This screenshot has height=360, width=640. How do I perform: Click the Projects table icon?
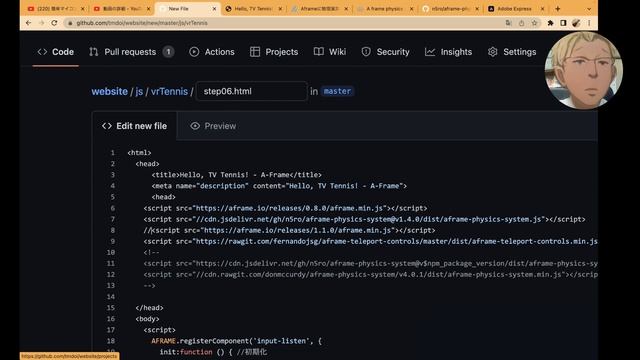click(255, 52)
